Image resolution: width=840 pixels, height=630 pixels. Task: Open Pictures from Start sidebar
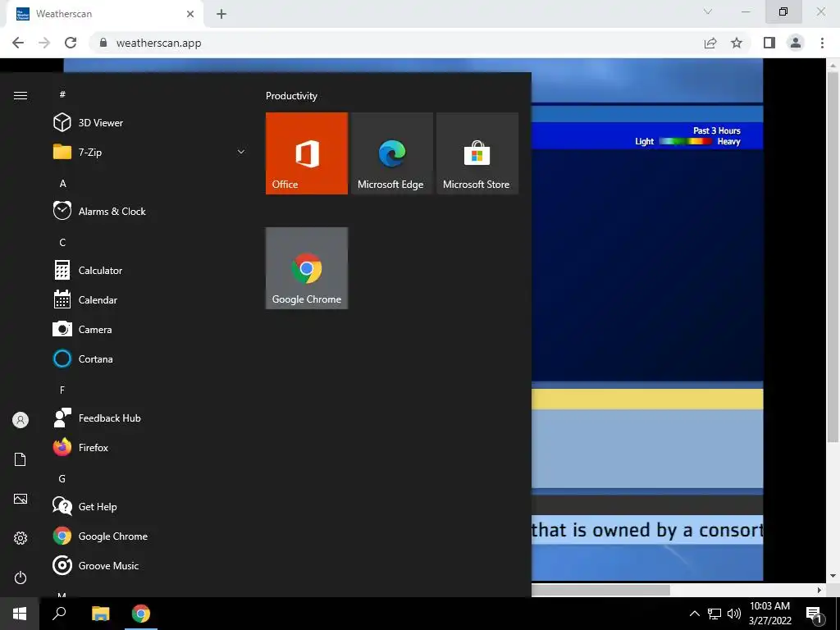(x=21, y=499)
